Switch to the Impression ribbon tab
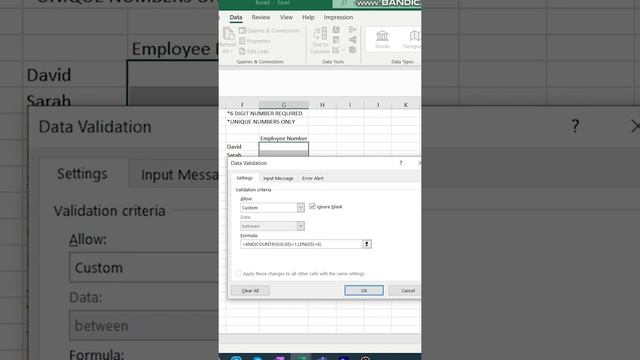 click(x=338, y=18)
